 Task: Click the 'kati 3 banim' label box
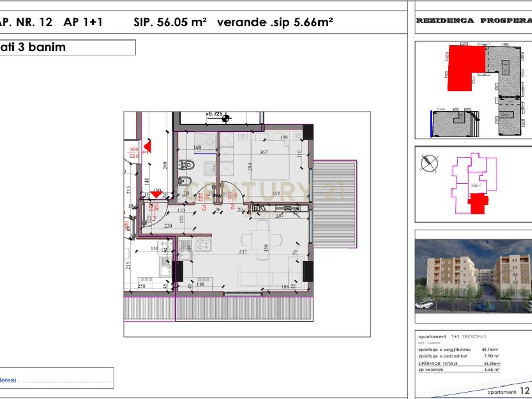click(66, 47)
